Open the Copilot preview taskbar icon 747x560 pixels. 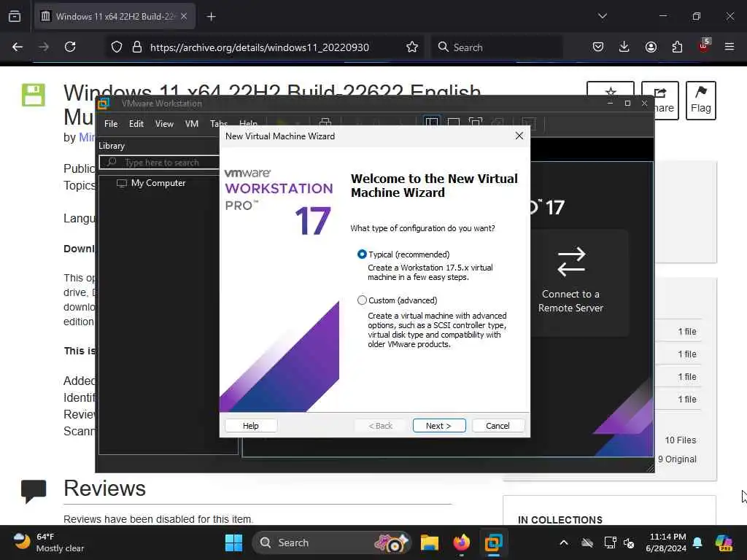point(724,542)
